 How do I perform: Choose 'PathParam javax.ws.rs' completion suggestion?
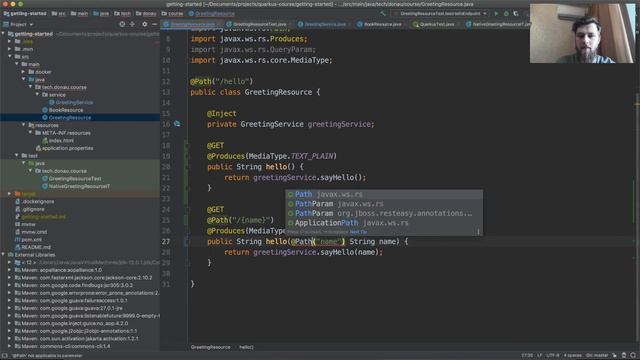point(384,204)
